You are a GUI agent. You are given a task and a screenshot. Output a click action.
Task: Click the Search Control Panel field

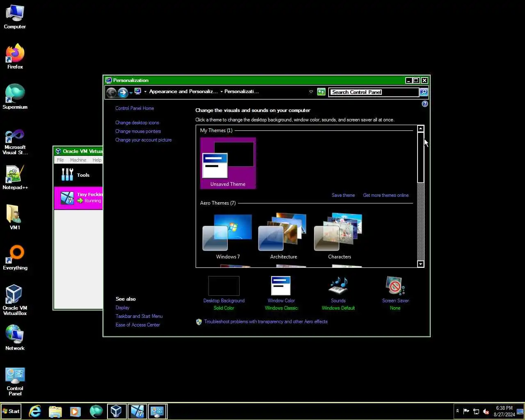(374, 92)
